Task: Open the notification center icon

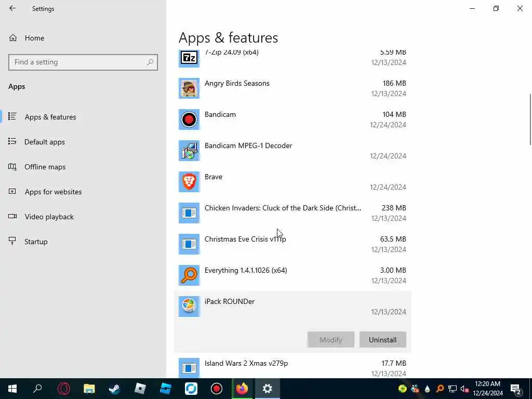Action: (x=516, y=389)
